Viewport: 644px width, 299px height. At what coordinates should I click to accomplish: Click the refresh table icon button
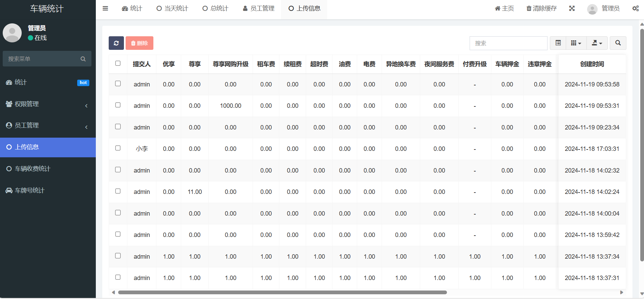(x=116, y=43)
